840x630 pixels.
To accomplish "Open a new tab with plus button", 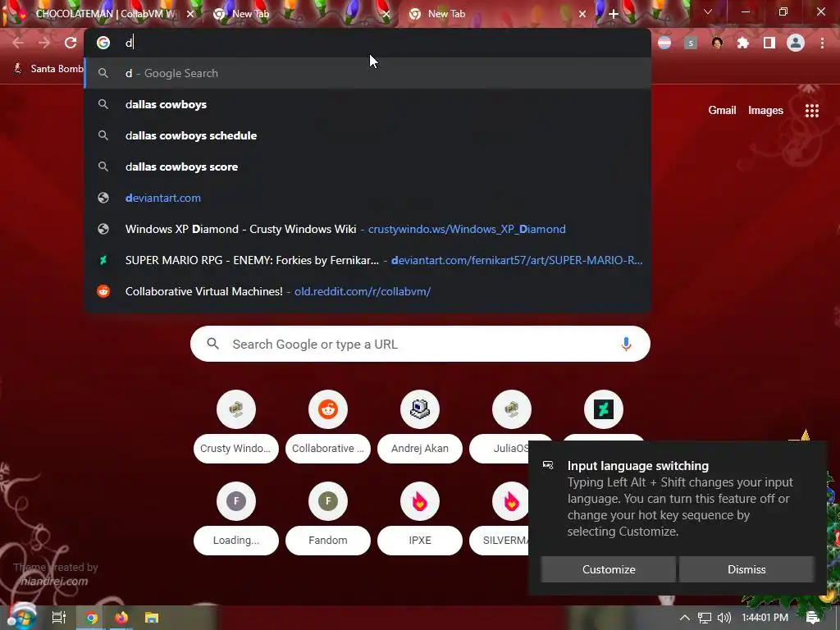I will [614, 14].
